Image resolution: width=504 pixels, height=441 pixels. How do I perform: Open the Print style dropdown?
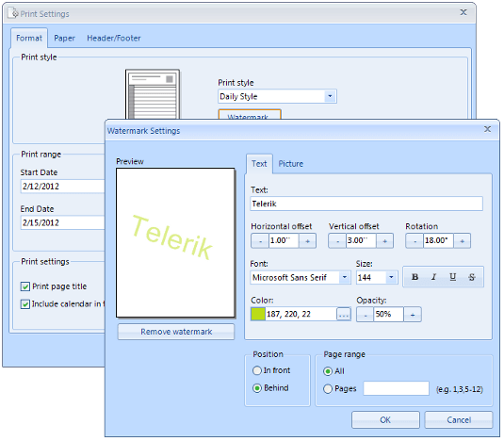[330, 96]
